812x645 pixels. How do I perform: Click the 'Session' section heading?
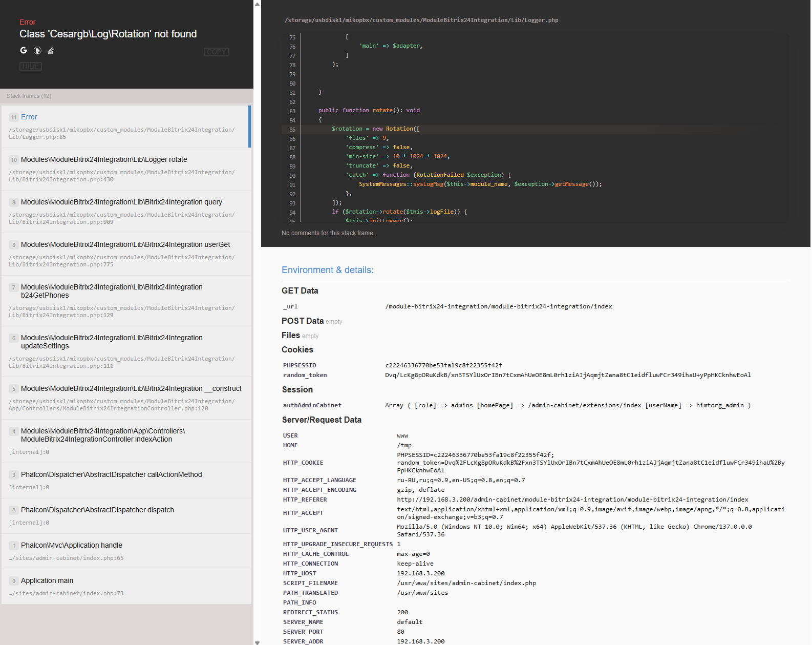click(x=297, y=389)
